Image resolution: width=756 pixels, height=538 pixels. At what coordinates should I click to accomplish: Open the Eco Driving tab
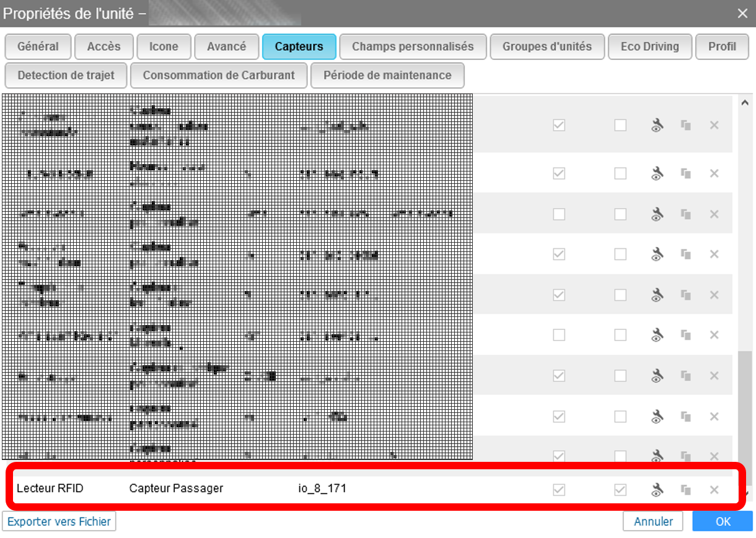coord(649,46)
